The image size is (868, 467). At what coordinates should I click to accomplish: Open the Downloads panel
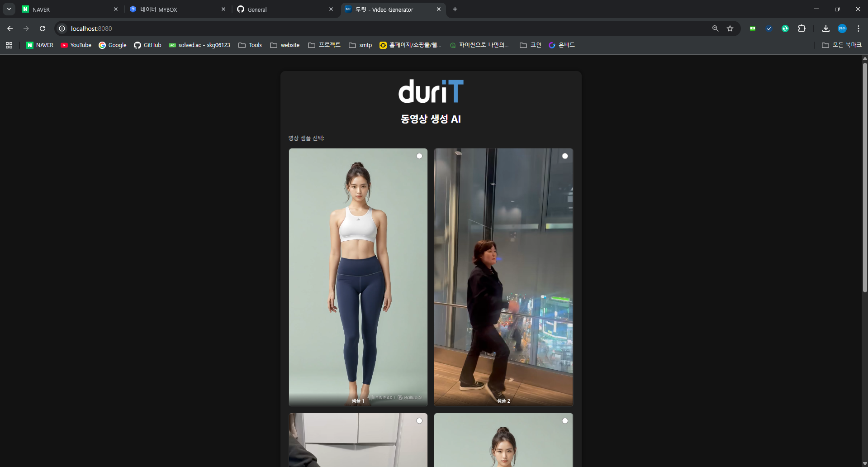pos(826,29)
